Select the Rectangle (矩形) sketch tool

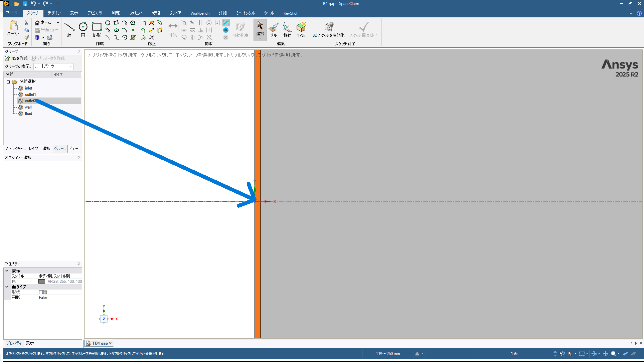coord(97,28)
